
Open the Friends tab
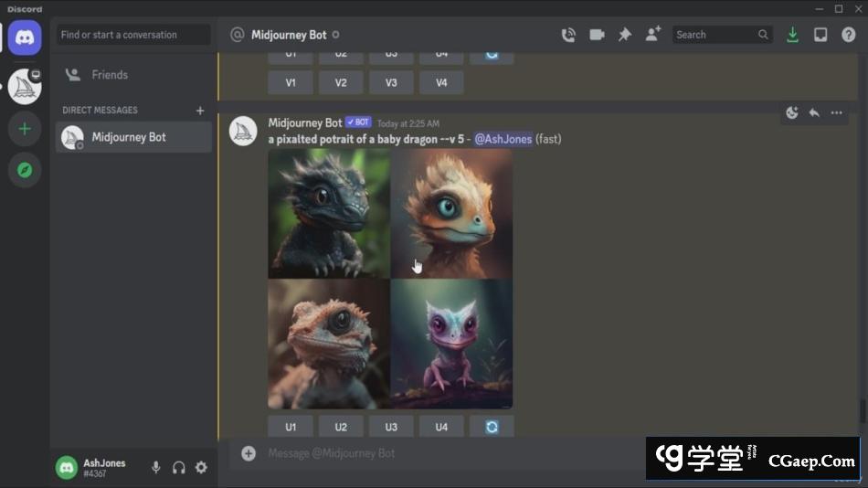[110, 75]
